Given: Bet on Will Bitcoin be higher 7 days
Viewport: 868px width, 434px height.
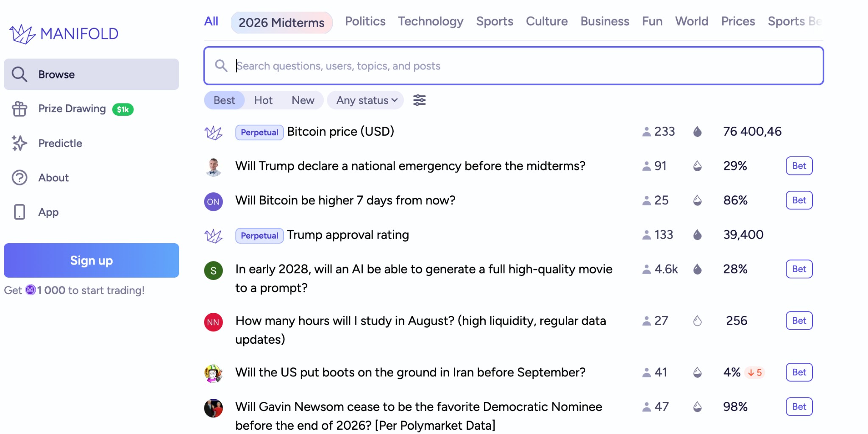Looking at the screenshot, I should tap(799, 200).
